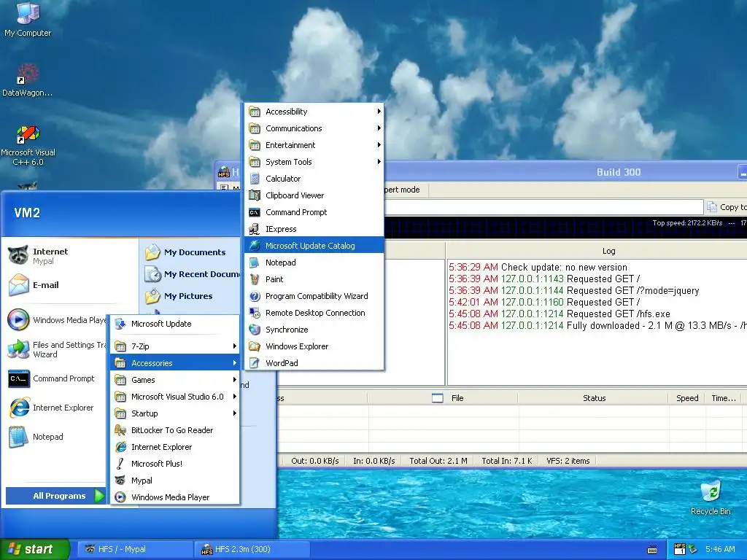747x560 pixels.
Task: Click 'VFS: 2 items' status entry
Action: pyautogui.click(x=568, y=461)
